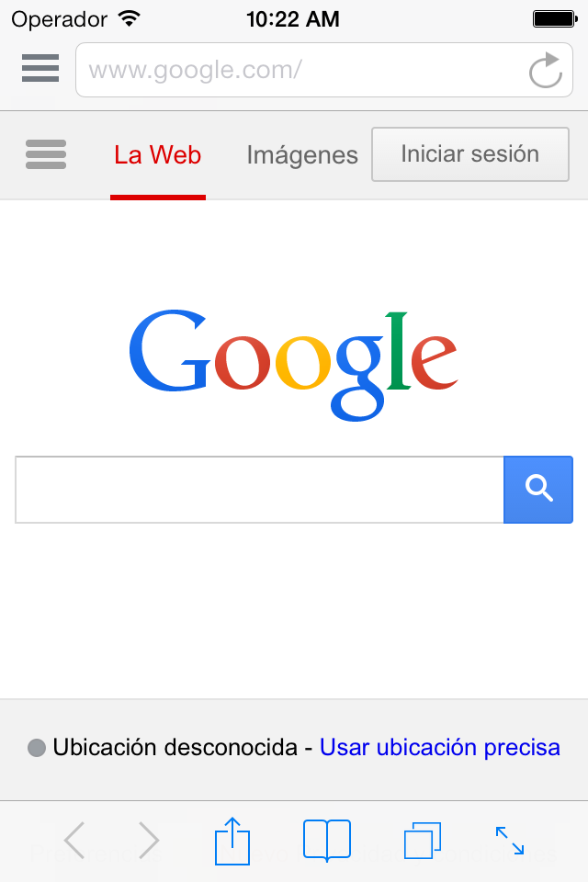Go back with the left arrow

(74, 841)
